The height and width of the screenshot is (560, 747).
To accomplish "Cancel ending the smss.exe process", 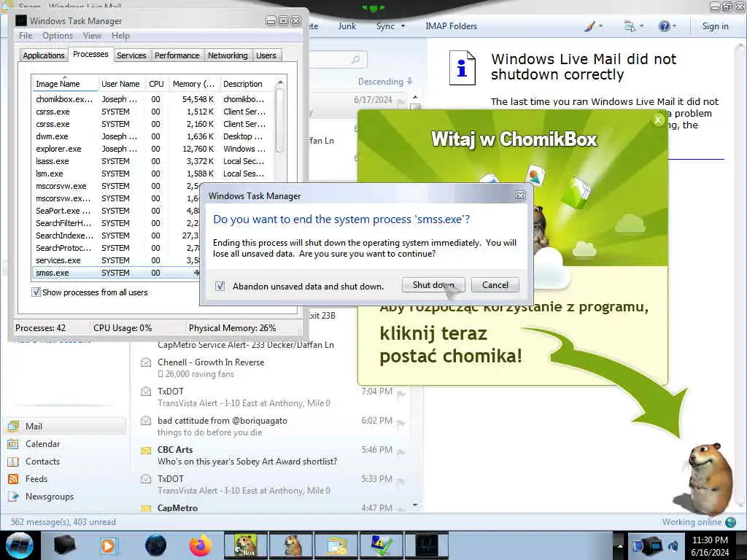I will point(495,285).
